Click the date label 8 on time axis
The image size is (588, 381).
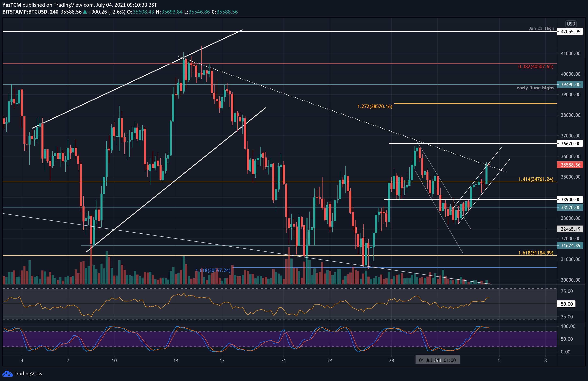pyautogui.click(x=546, y=361)
